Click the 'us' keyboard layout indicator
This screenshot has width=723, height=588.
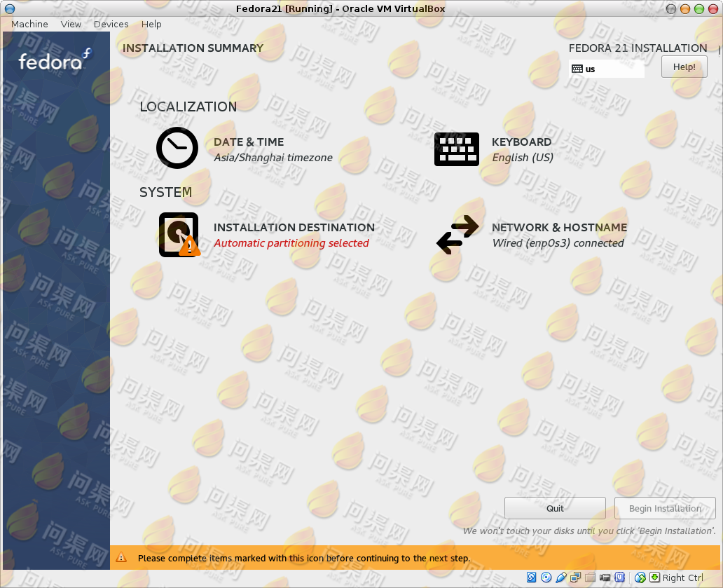click(x=606, y=69)
